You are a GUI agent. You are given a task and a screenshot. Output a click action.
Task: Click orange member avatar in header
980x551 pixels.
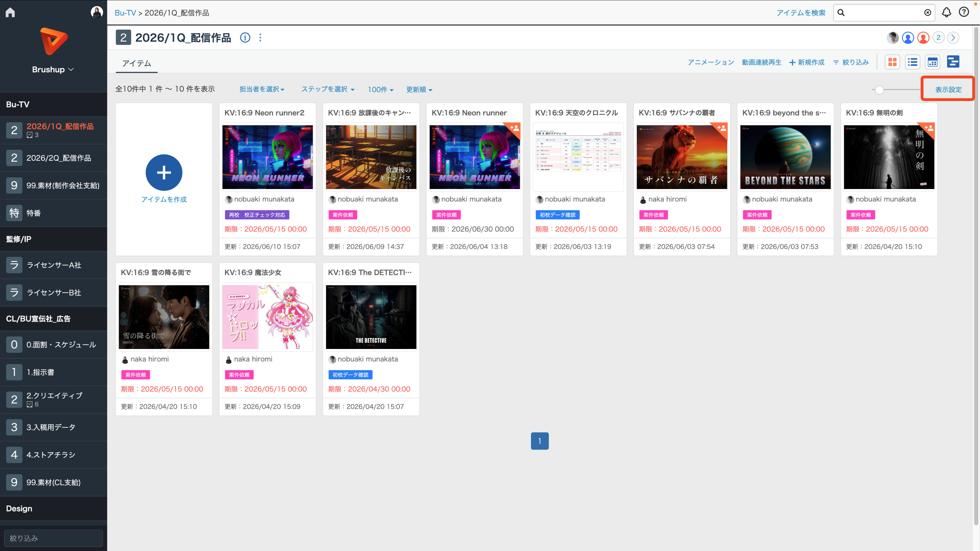923,38
